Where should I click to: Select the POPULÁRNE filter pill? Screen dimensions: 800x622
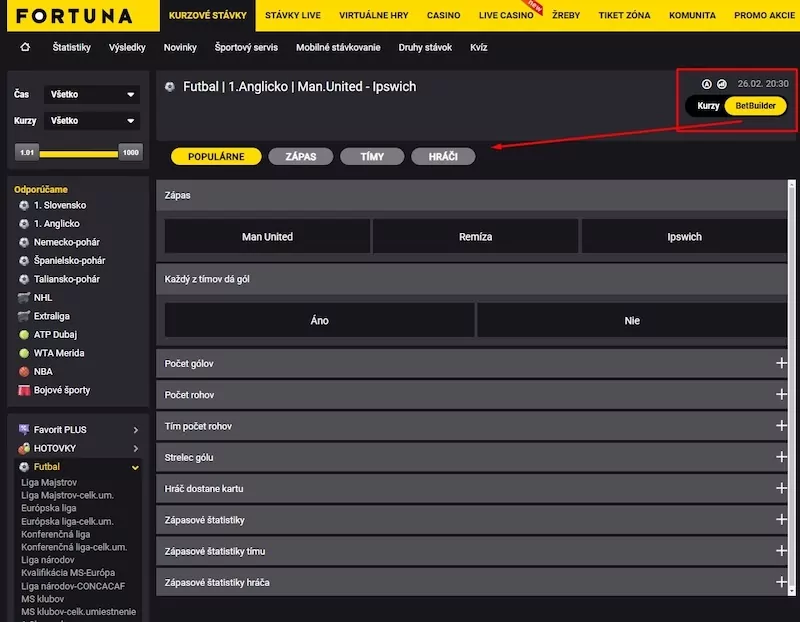pos(216,156)
